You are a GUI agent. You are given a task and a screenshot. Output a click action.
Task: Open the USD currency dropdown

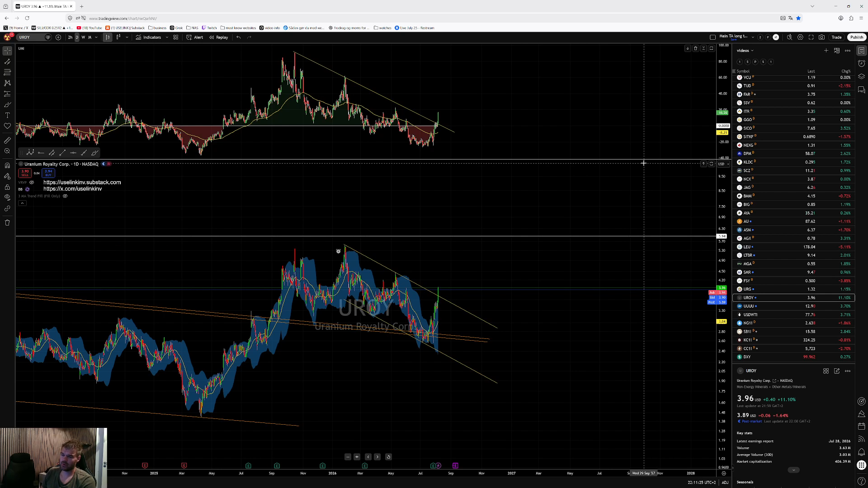724,164
